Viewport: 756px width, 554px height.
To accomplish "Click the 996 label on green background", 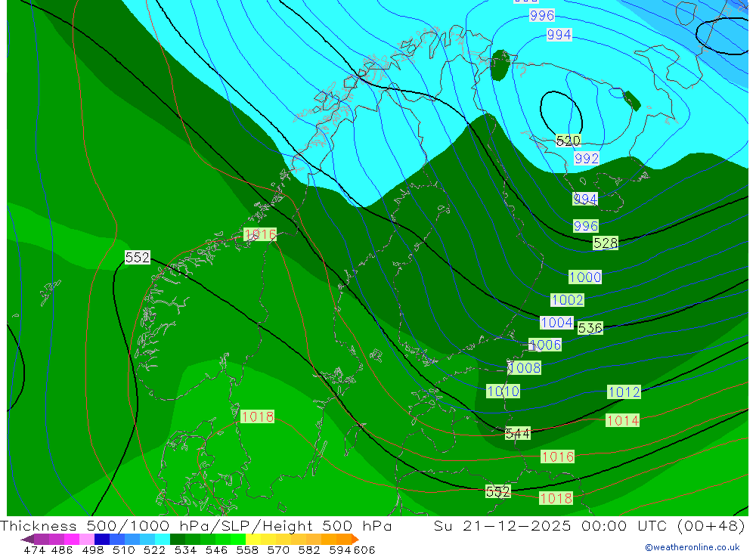I will pos(585,226).
